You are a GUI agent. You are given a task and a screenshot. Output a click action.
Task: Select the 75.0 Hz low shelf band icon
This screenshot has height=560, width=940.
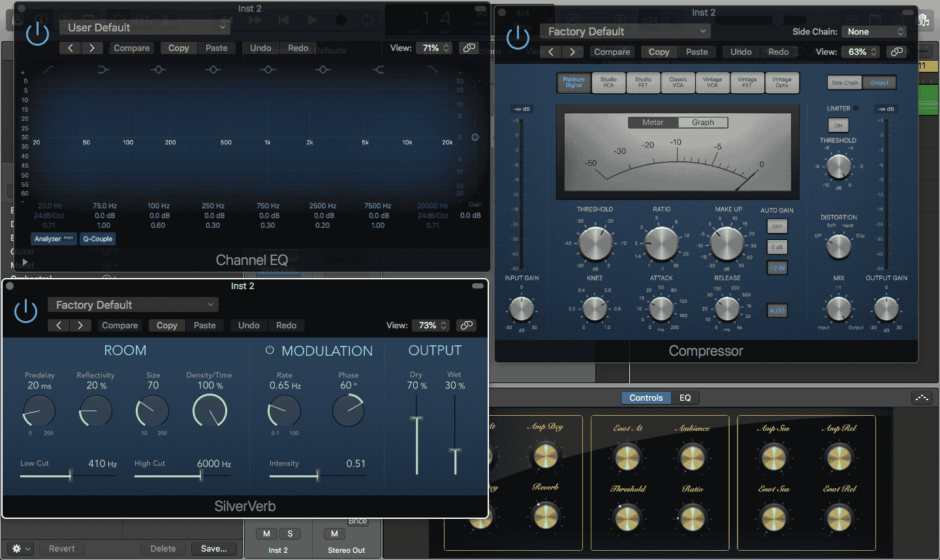pyautogui.click(x=104, y=69)
